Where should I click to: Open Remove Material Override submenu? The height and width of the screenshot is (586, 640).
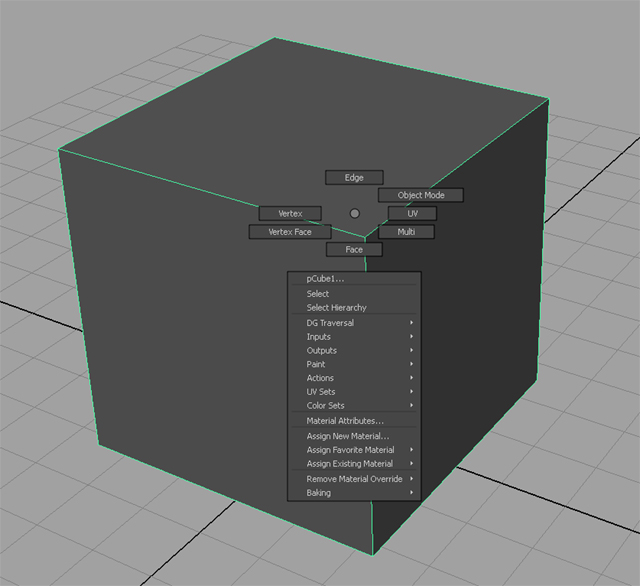[354, 479]
